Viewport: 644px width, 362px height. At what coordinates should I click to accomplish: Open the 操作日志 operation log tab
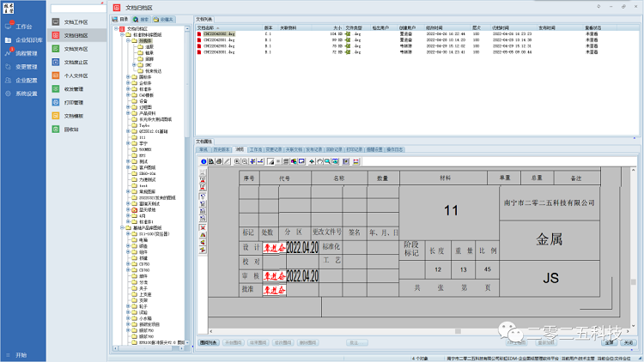[395, 150]
